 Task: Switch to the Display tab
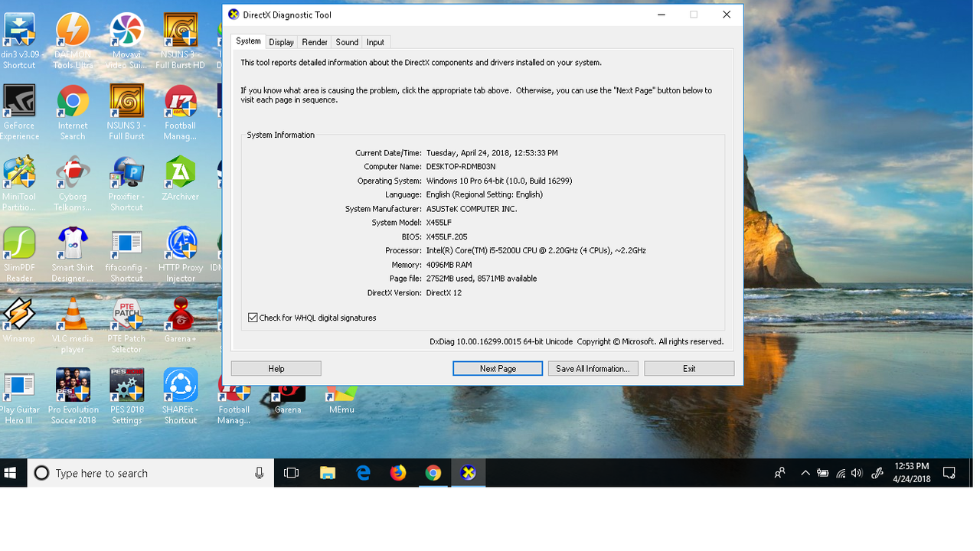(x=281, y=42)
